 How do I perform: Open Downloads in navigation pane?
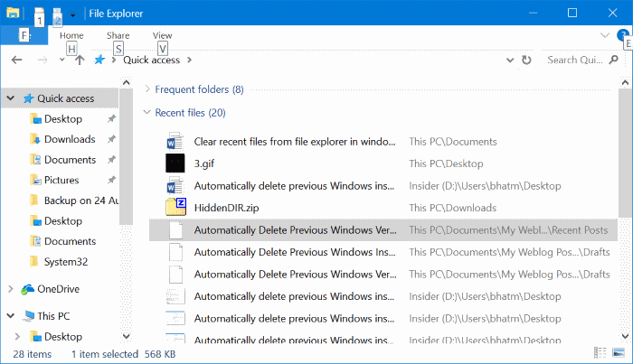click(70, 139)
